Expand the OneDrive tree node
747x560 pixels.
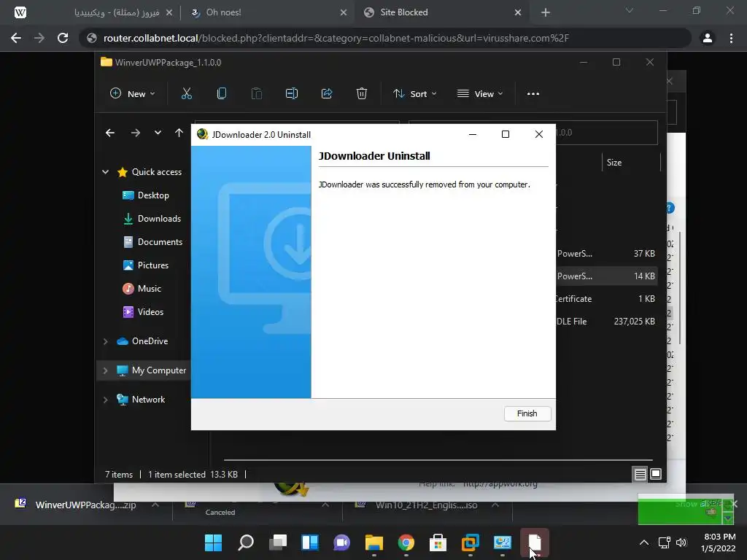click(x=105, y=341)
